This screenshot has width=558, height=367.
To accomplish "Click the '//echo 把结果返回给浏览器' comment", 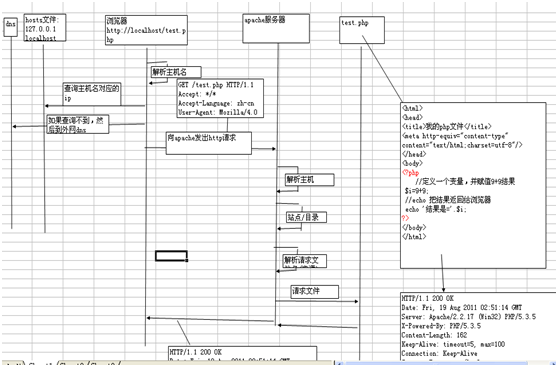I will point(448,200).
